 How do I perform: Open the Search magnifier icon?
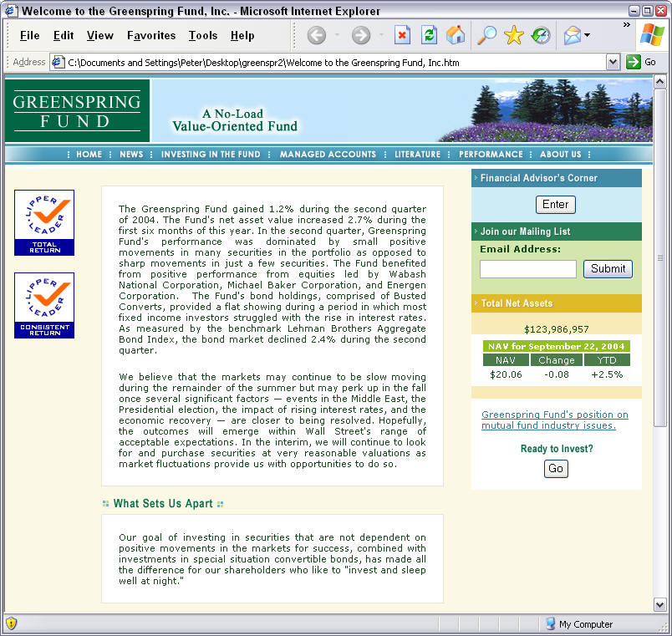pos(486,35)
